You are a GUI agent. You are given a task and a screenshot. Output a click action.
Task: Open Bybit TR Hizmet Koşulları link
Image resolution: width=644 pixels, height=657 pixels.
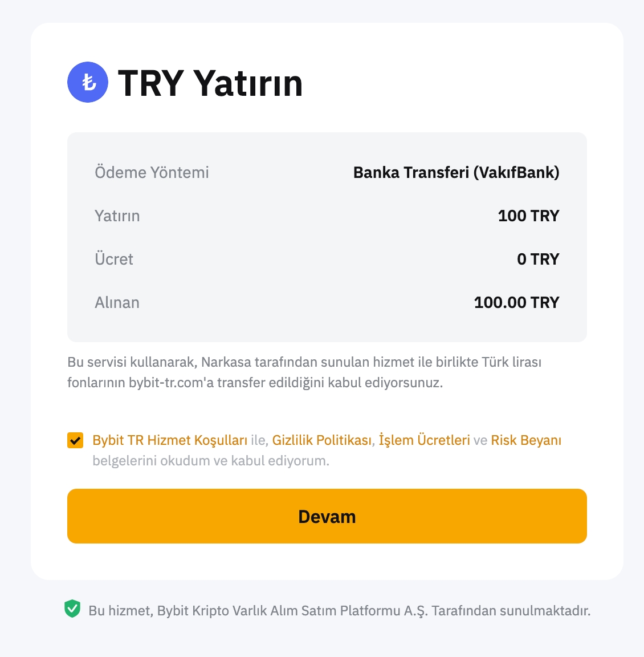tap(170, 440)
